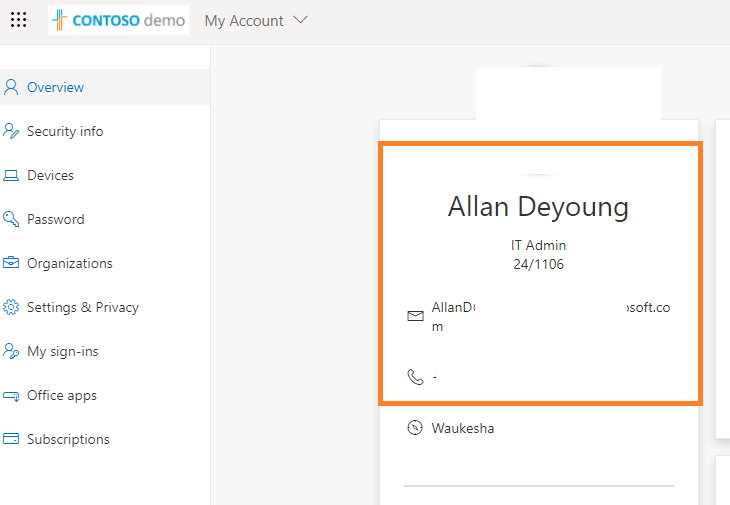Open the app launcher grid icon
This screenshot has width=730, height=505.
(19, 20)
